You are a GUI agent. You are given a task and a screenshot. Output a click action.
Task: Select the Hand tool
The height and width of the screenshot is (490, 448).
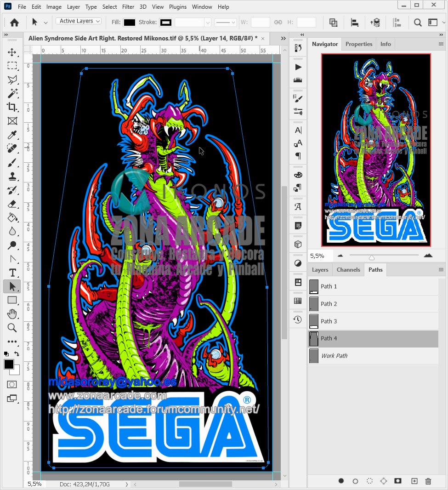click(12, 314)
